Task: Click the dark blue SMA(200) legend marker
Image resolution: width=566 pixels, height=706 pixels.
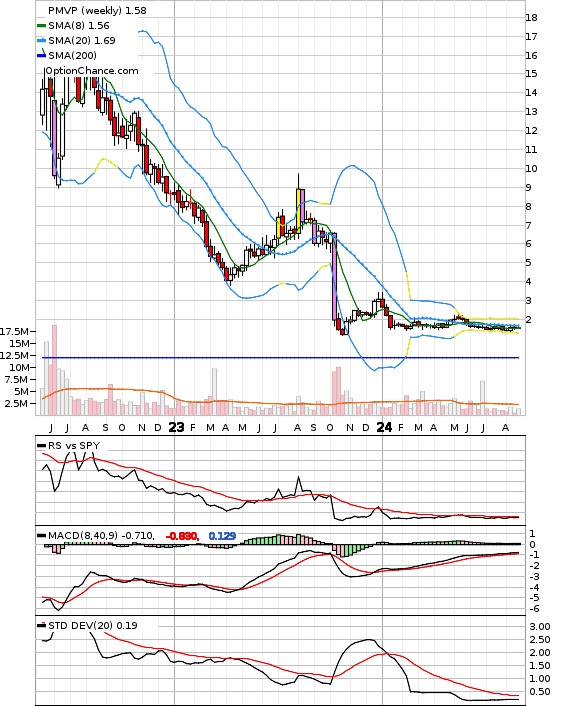Action: click(x=41, y=55)
